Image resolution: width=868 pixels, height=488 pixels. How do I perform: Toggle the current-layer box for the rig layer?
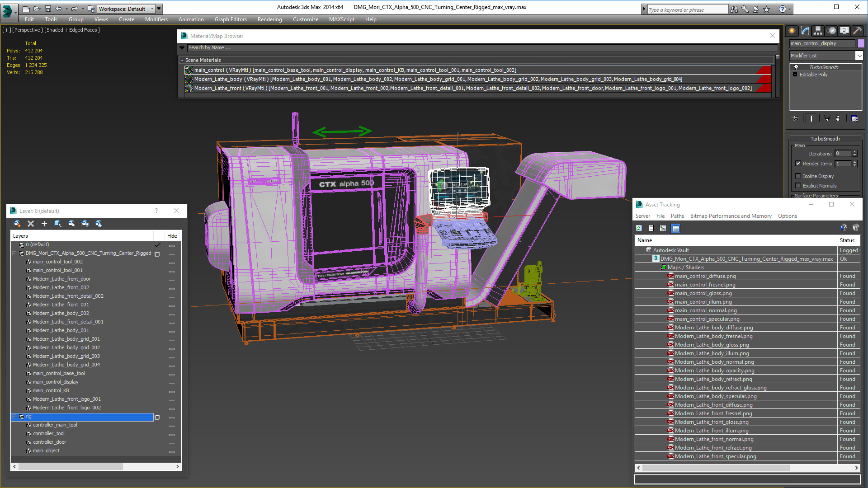coord(157,417)
